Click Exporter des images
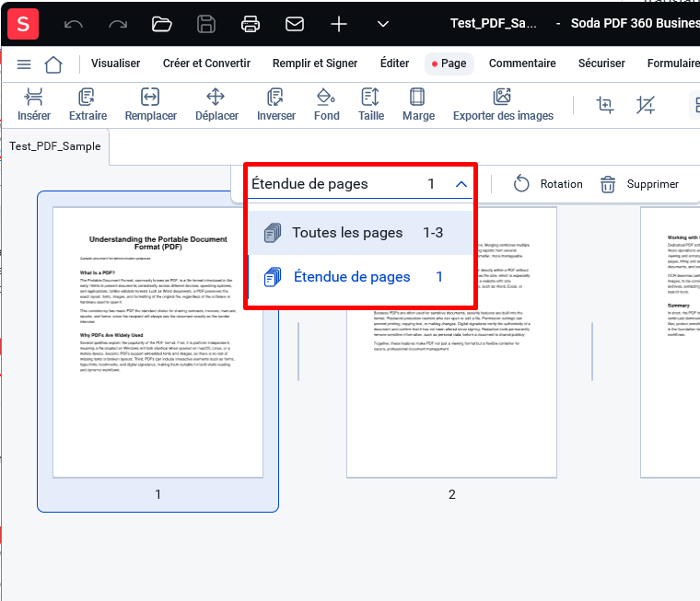Image resolution: width=700 pixels, height=601 pixels. pos(503,105)
